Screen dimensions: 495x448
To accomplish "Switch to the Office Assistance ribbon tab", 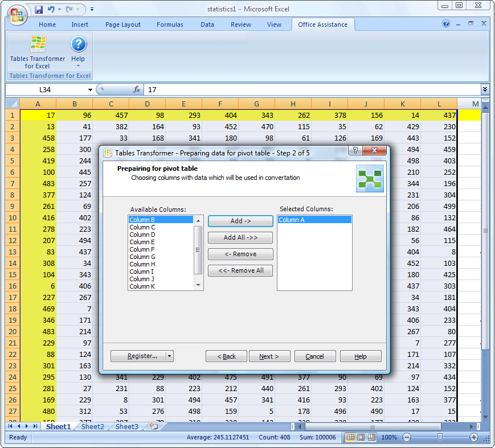I will 323,24.
